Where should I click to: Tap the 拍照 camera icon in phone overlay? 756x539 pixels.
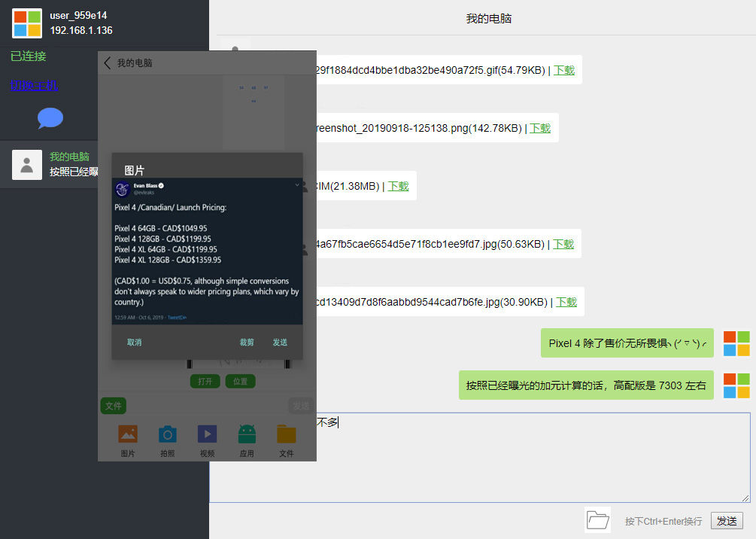167,434
